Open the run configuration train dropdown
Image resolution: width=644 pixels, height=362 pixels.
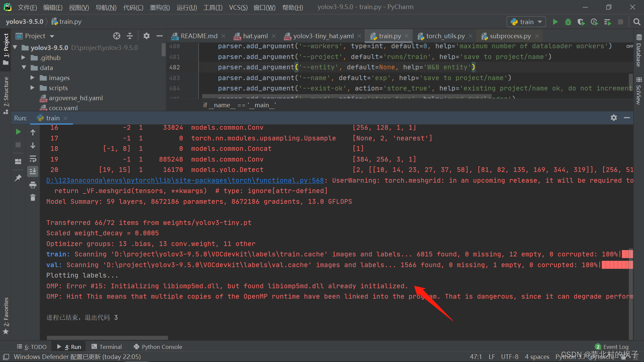pos(526,22)
